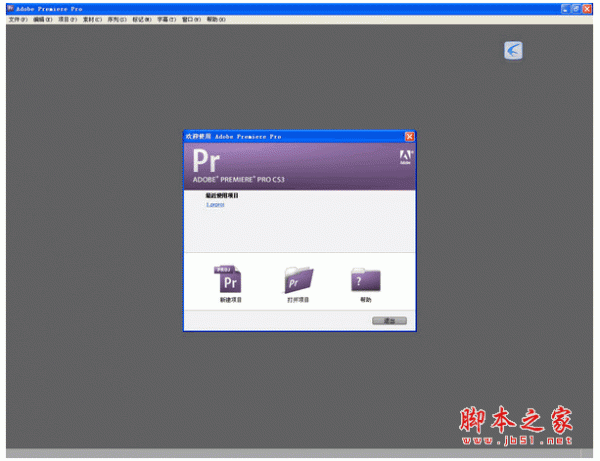600x461 pixels.
Task: Click the Open Project (打开项目) folder icon
Action: point(298,280)
